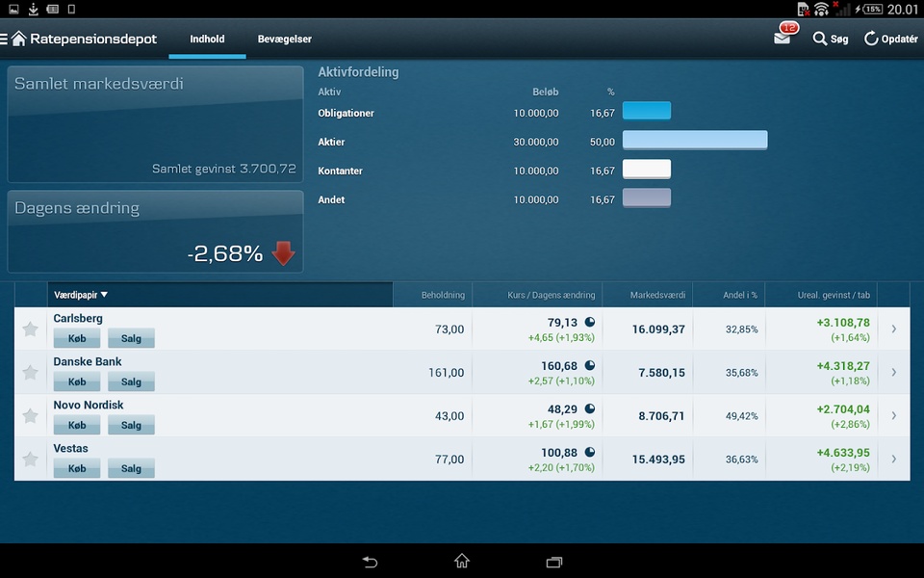The width and height of the screenshot is (924, 578).
Task: Tap the Android recent apps button
Action: click(554, 562)
